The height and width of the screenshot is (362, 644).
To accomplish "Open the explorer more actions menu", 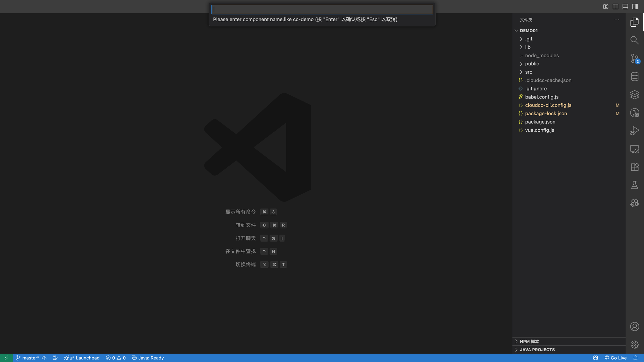I will (617, 20).
